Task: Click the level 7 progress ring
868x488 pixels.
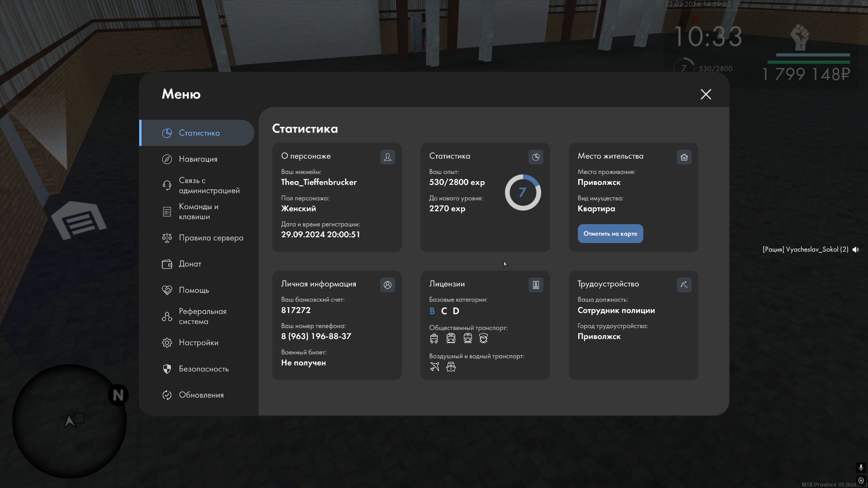Action: pos(523,192)
